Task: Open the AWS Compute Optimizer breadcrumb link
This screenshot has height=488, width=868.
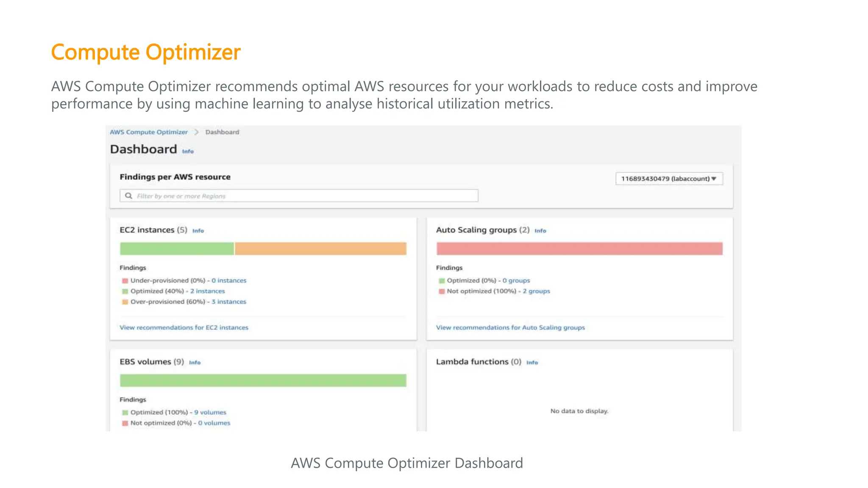Action: click(149, 132)
